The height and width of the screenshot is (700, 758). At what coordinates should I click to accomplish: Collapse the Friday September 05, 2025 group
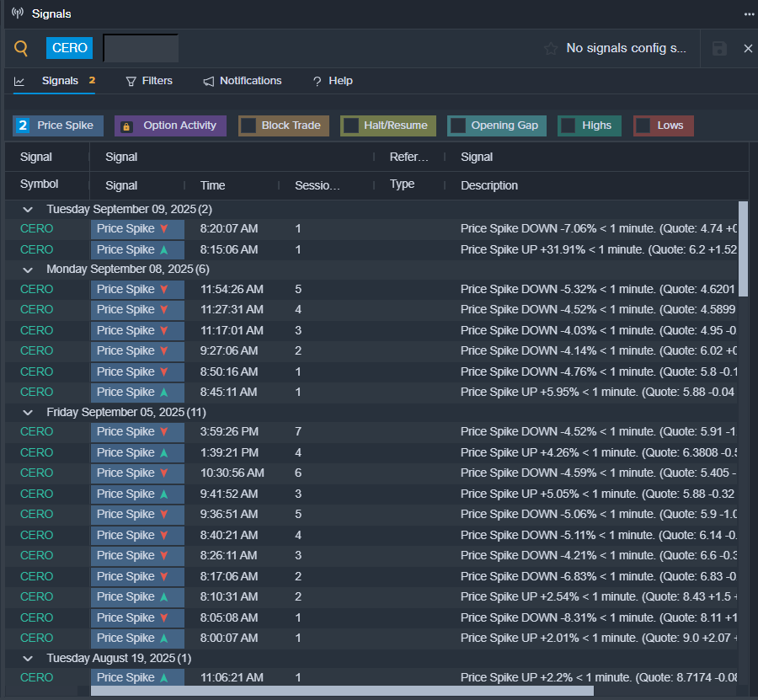tap(28, 413)
